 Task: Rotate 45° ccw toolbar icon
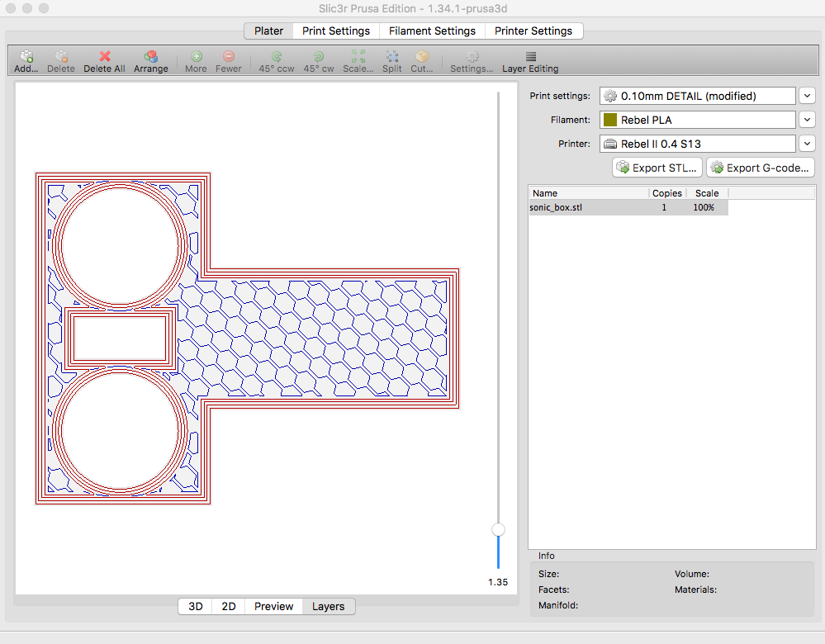[277, 57]
